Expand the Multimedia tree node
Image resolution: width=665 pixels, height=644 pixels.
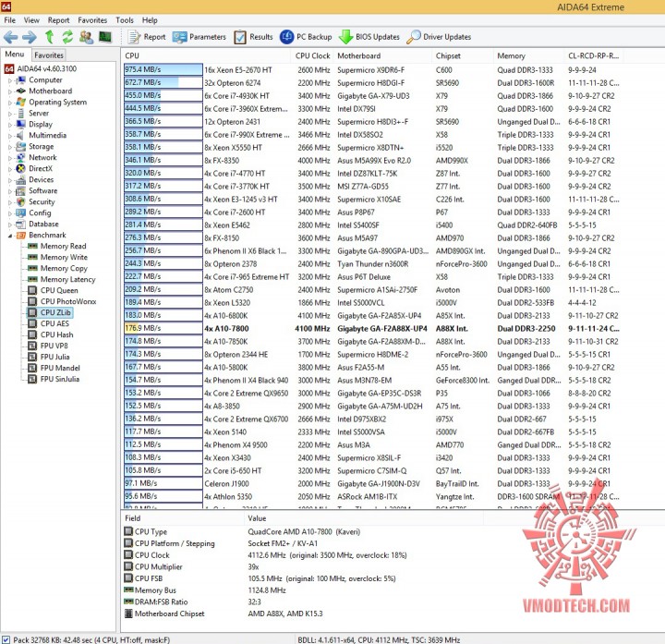(x=10, y=135)
